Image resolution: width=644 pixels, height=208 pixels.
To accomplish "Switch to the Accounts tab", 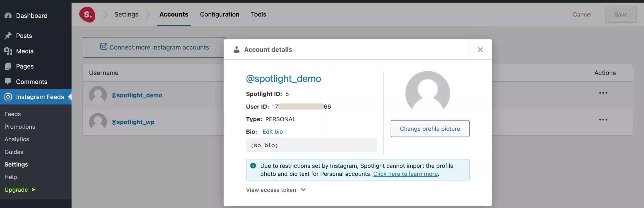I will tap(174, 14).
